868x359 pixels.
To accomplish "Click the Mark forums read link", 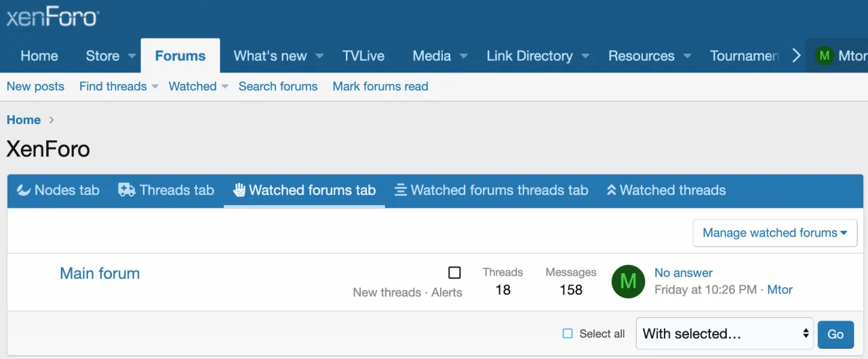I will (x=380, y=87).
